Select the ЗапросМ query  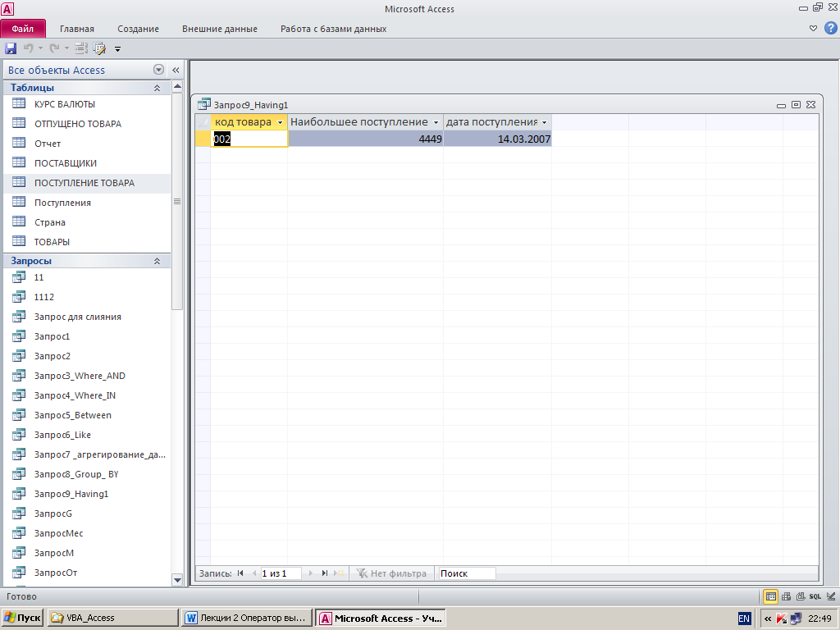pos(87,553)
